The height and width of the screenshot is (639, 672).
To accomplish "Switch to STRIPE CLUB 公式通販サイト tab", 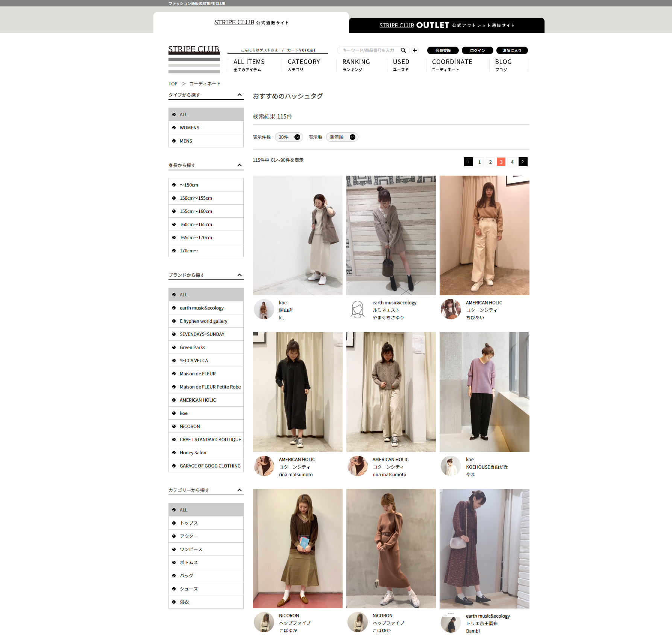I will point(251,23).
